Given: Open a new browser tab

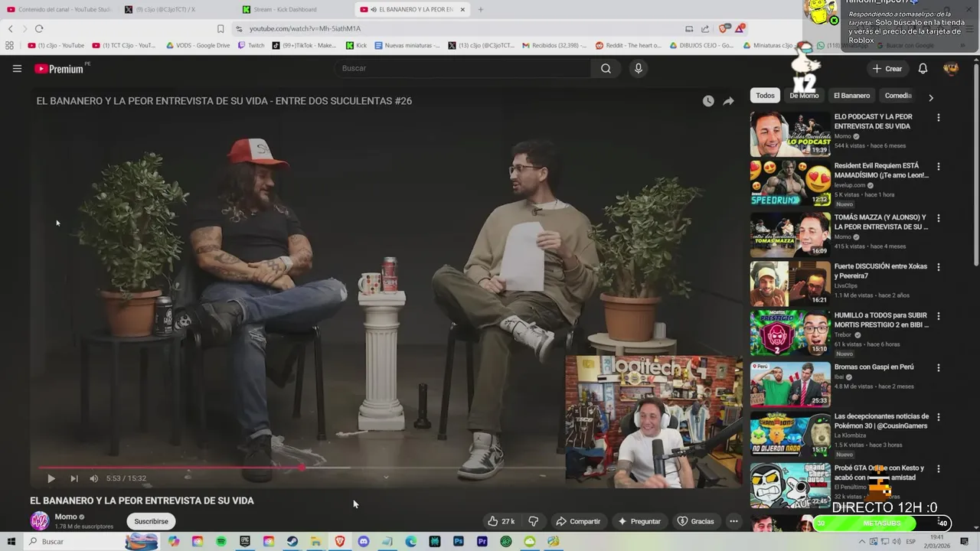Looking at the screenshot, I should pos(481,9).
